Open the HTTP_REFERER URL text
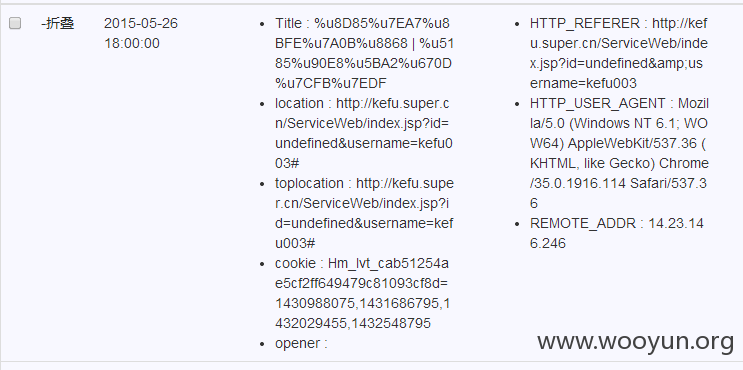This screenshot has width=743, height=370. [x=619, y=54]
